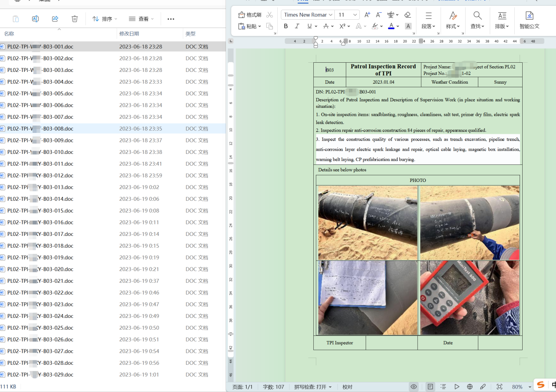Open the spell check (拼写检查) status menu
This screenshot has width=556, height=392.
click(x=313, y=387)
